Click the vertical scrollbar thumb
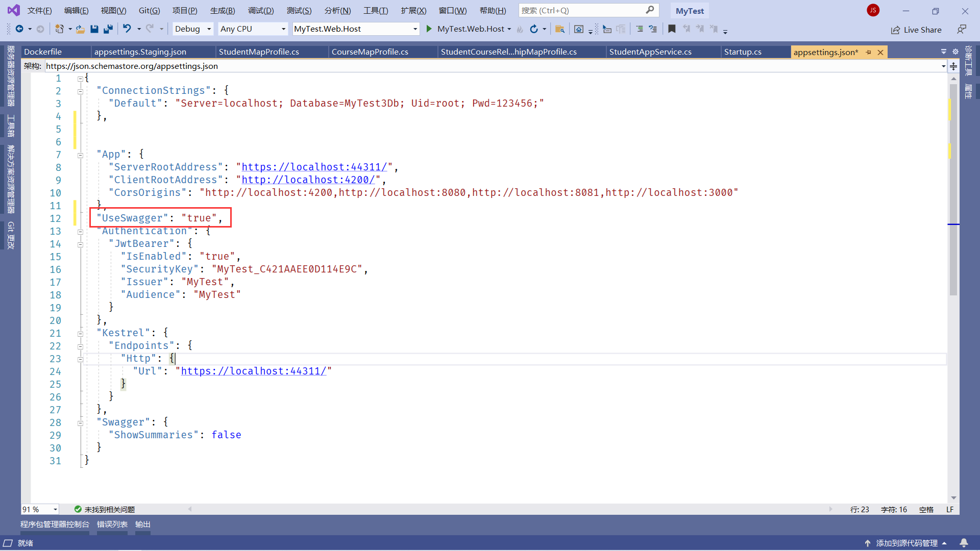 [x=953, y=189]
